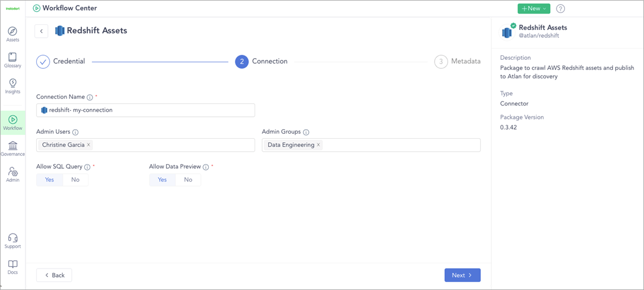The image size is (644, 290).
Task: Click the Next button
Action: click(462, 275)
